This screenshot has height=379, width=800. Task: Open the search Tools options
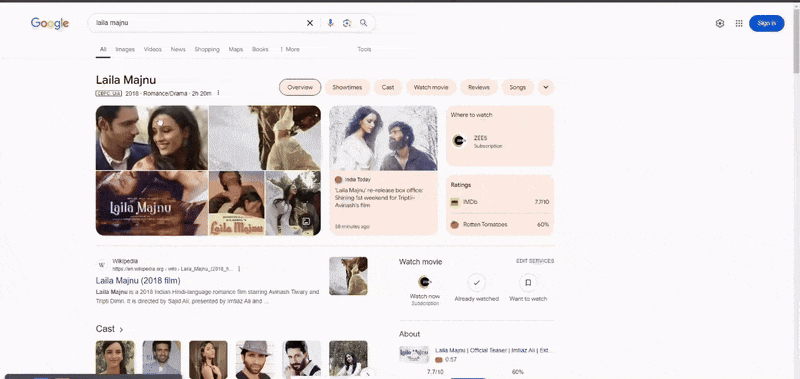point(364,49)
